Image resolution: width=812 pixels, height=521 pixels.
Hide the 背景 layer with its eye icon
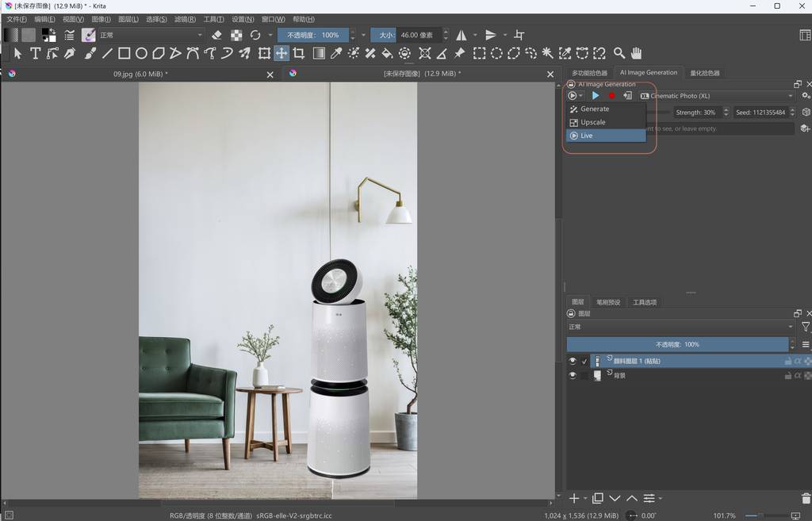click(x=573, y=376)
